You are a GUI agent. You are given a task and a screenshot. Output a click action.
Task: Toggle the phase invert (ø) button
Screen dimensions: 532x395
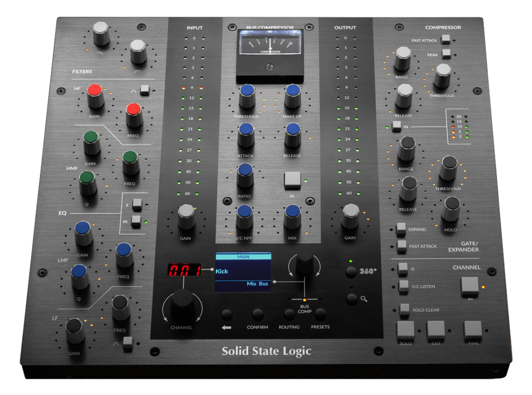403,268
